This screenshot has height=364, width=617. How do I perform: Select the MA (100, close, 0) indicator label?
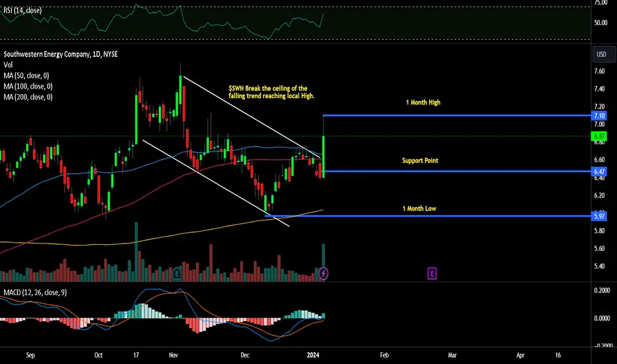(28, 86)
